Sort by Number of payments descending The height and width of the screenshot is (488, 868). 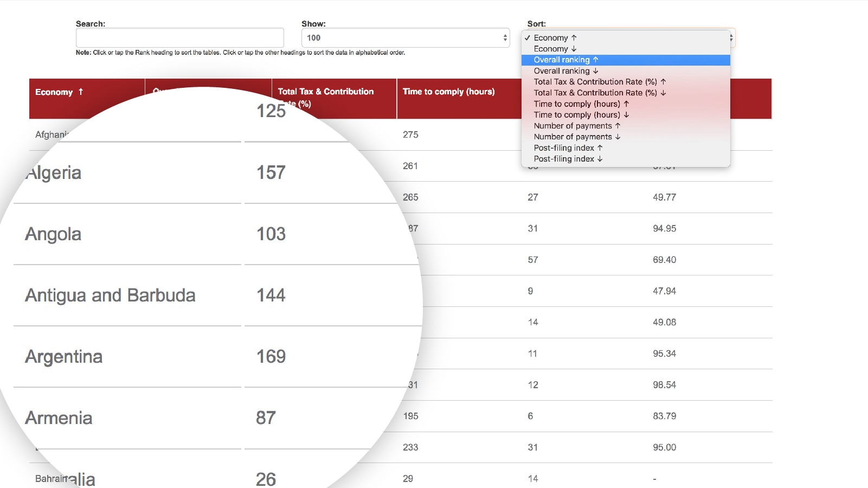pyautogui.click(x=576, y=137)
